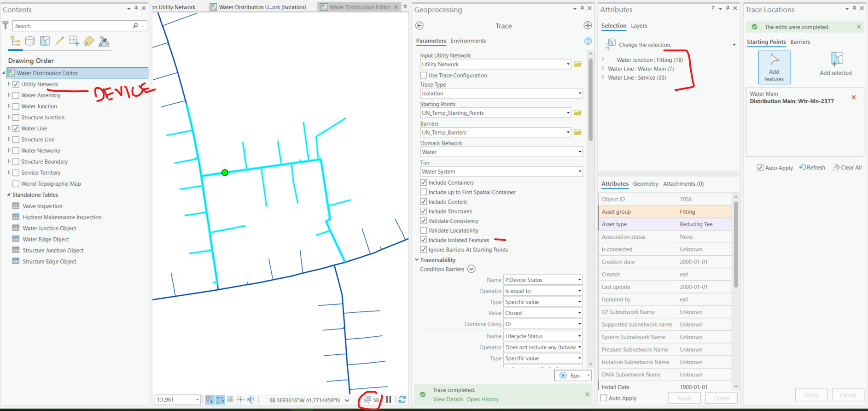Switch to Environments tab

pos(468,41)
